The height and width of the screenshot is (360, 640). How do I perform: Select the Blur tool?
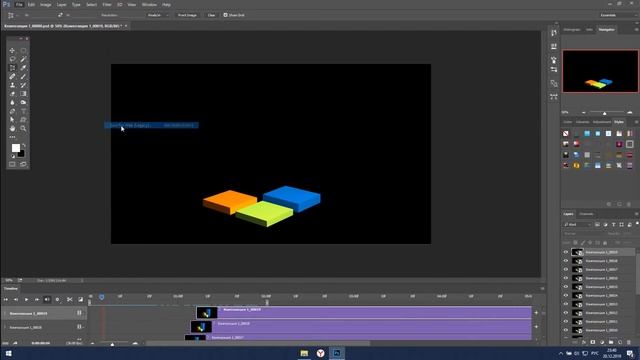[12, 102]
